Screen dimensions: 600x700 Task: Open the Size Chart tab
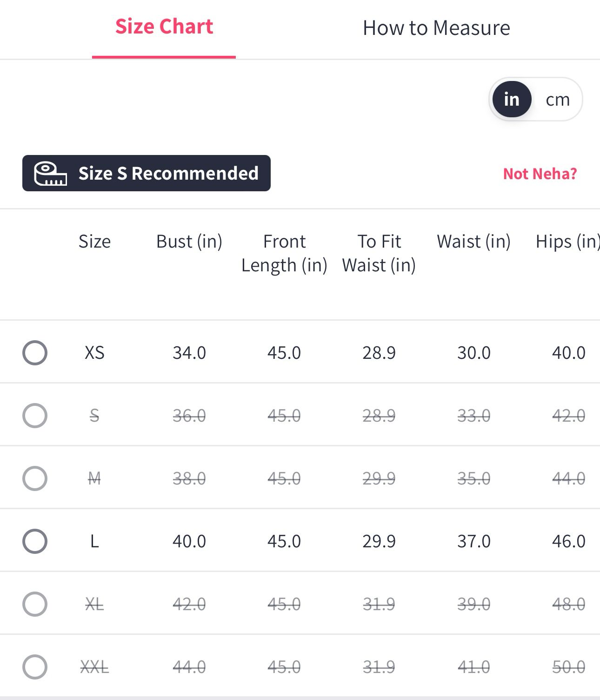[164, 27]
